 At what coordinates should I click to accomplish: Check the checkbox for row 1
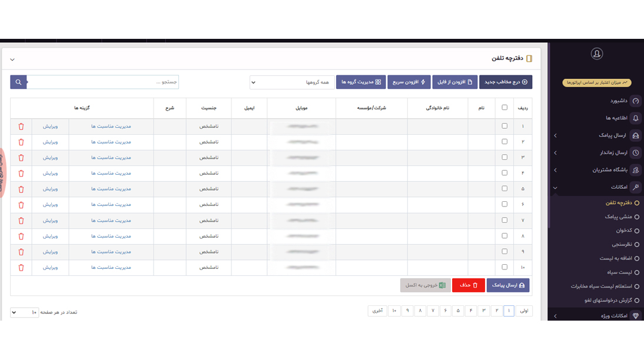click(x=504, y=126)
